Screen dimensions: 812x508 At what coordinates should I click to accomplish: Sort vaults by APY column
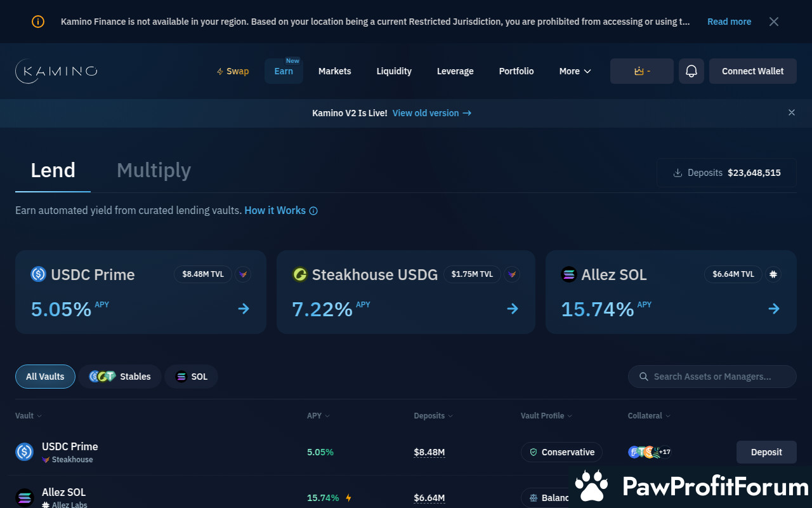coord(318,416)
